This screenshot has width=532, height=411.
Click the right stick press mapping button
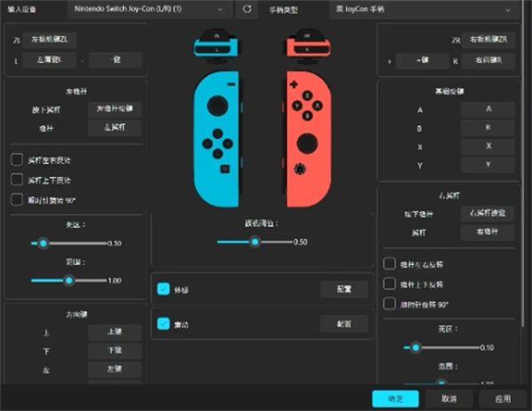(x=488, y=213)
